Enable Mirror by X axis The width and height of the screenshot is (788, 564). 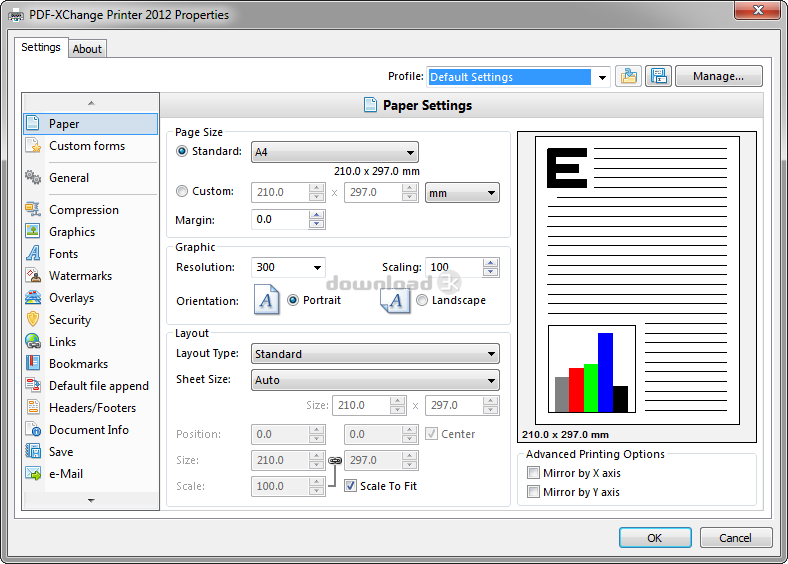coord(533,473)
